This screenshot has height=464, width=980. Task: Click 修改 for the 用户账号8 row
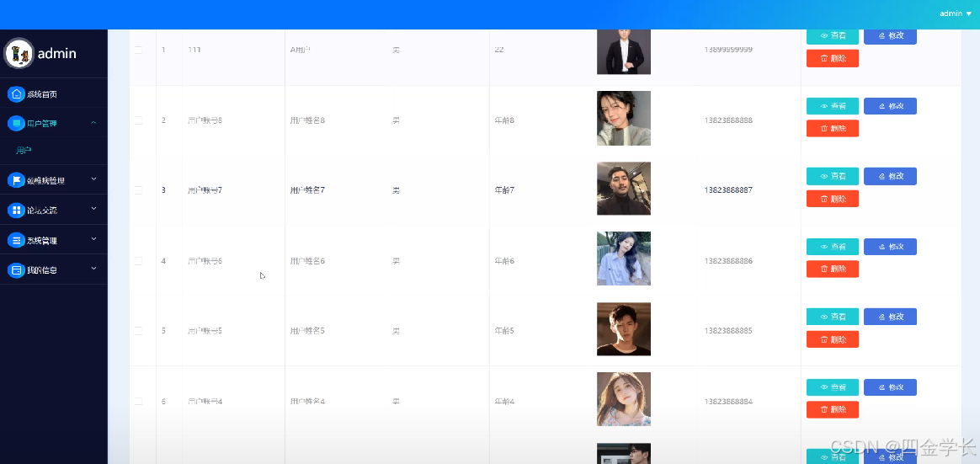[890, 106]
